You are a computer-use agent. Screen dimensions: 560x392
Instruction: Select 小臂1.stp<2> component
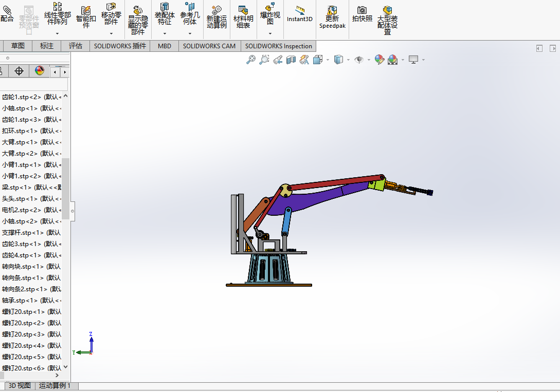31,176
